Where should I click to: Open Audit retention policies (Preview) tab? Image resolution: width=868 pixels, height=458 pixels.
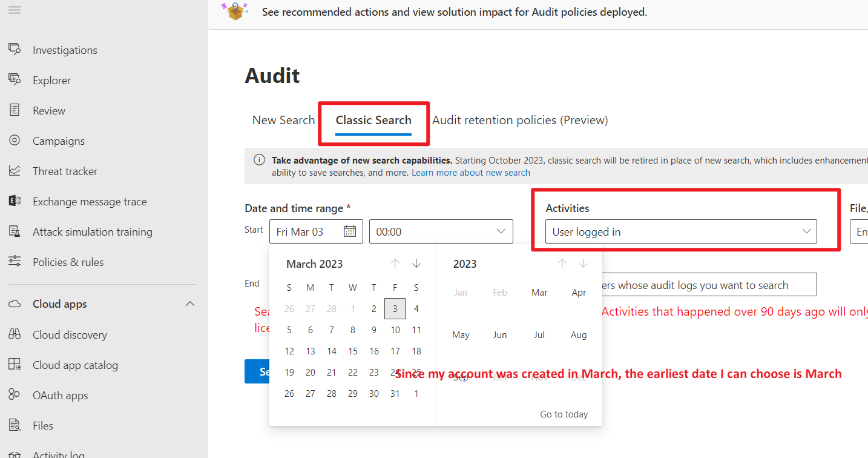(x=520, y=120)
